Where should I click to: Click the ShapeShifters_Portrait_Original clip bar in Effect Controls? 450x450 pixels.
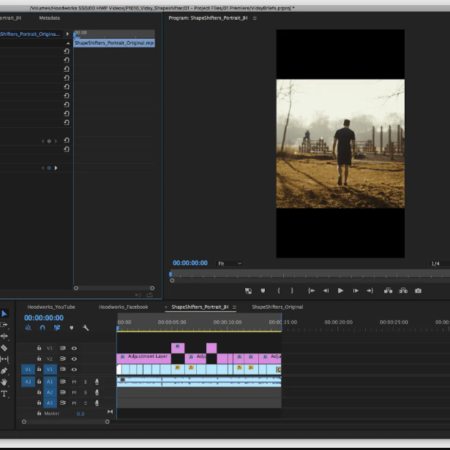tap(114, 43)
